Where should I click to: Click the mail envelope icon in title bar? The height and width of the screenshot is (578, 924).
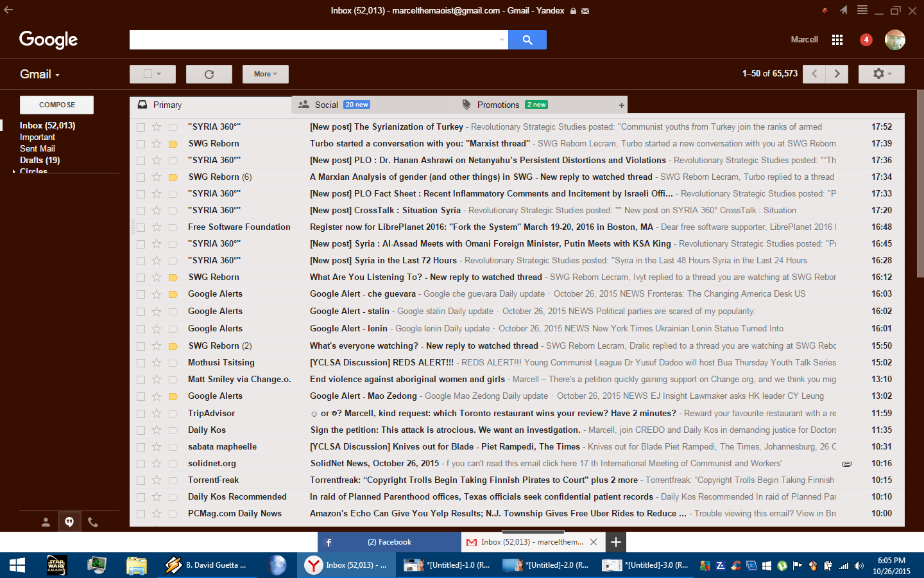[x=585, y=11]
